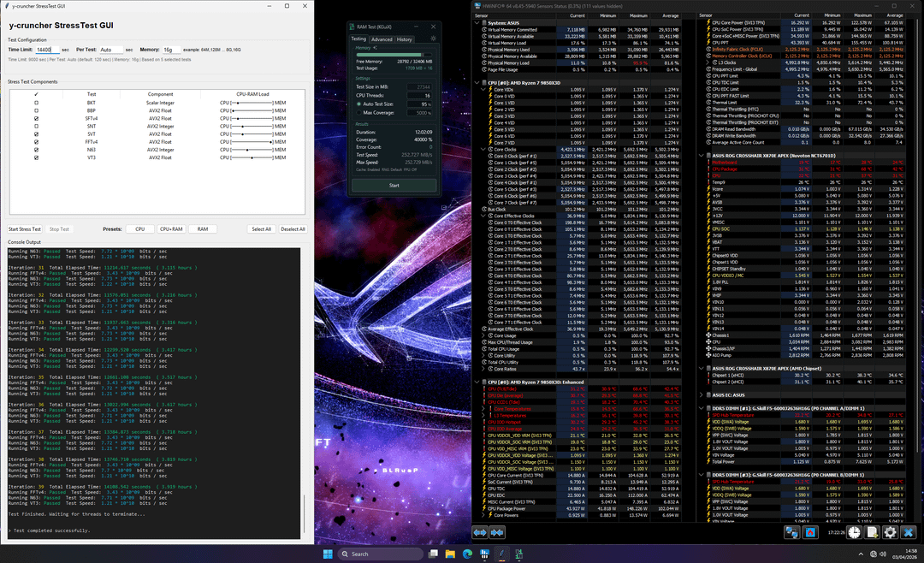This screenshot has height=563, width=924.
Task: Apply the CPU+RAM preset
Action: pos(171,229)
